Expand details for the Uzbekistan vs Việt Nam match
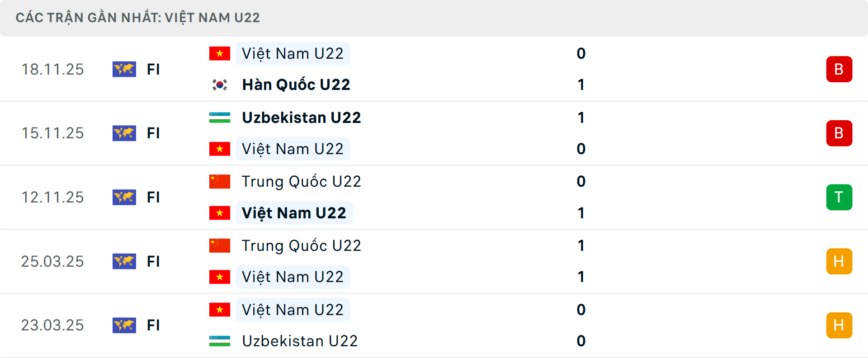Viewport: 868px width, 358px height. [x=452, y=133]
